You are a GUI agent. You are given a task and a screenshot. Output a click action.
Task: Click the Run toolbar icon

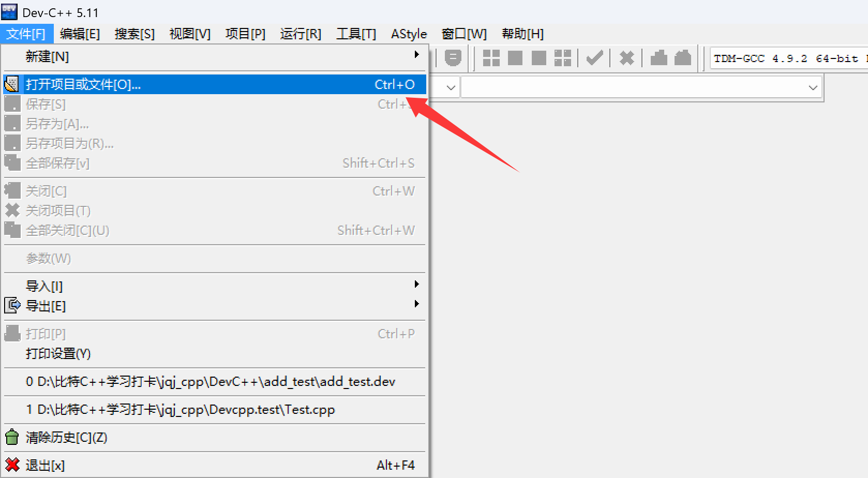coord(515,58)
